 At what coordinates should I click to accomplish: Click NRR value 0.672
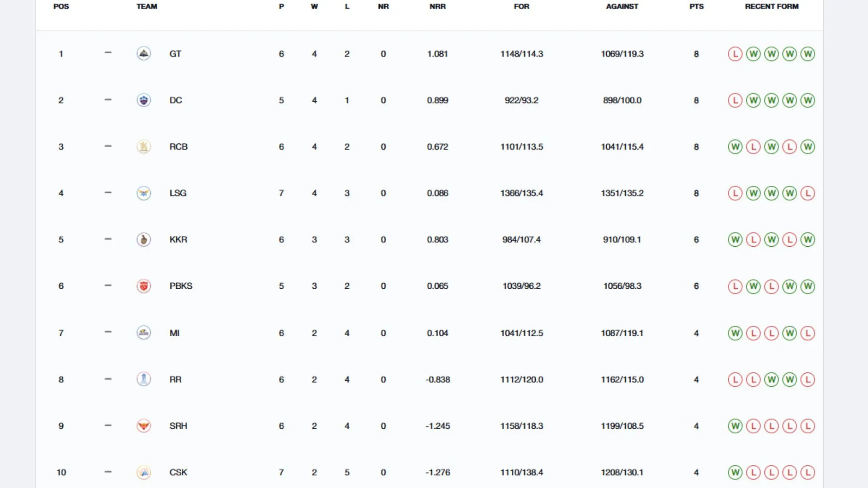[438, 147]
